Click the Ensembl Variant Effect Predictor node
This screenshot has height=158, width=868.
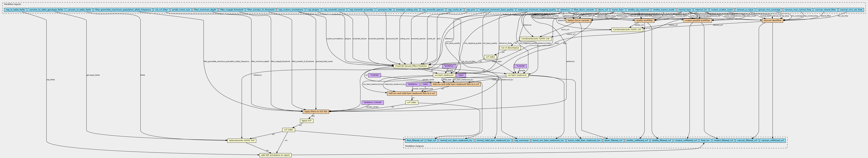(411, 66)
